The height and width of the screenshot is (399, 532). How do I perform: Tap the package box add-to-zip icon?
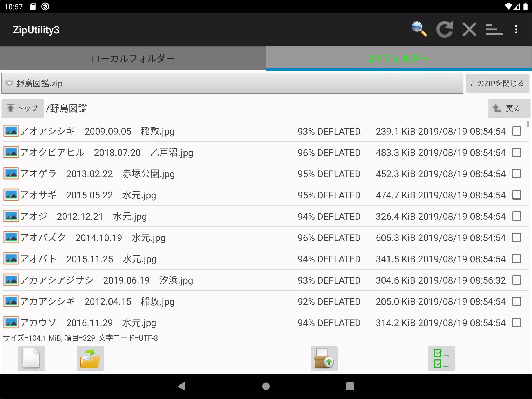click(324, 358)
